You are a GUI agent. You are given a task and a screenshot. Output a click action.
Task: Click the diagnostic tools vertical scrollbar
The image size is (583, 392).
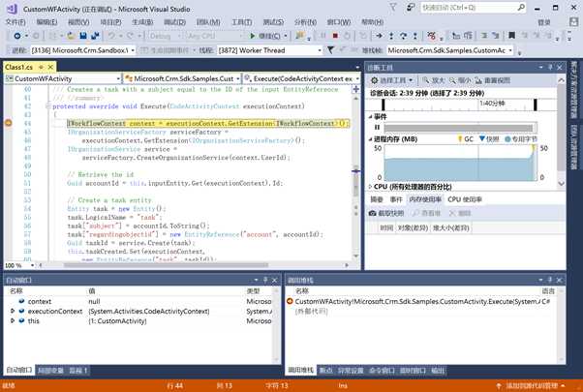pos(561,132)
